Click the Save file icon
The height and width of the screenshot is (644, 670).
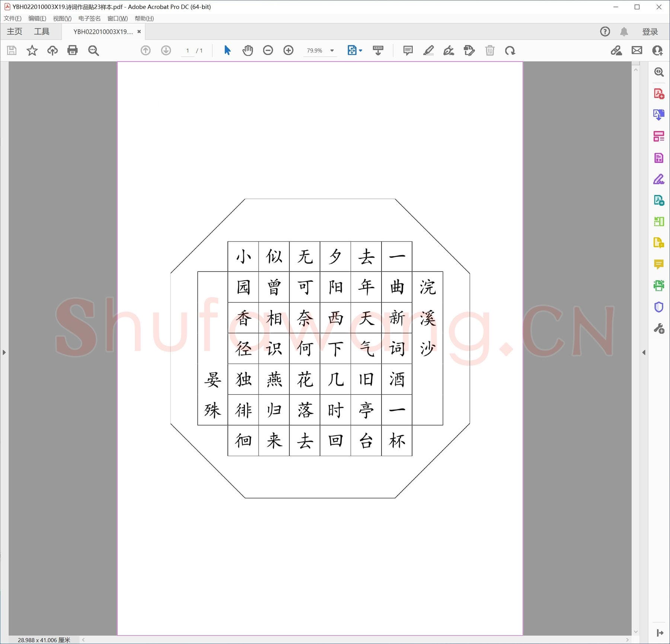pyautogui.click(x=12, y=50)
